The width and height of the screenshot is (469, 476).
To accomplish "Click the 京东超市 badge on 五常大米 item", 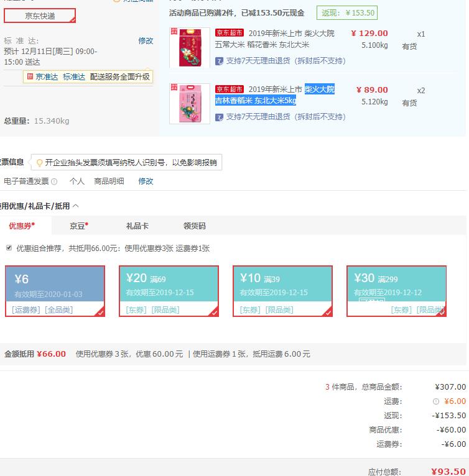I will point(230,33).
